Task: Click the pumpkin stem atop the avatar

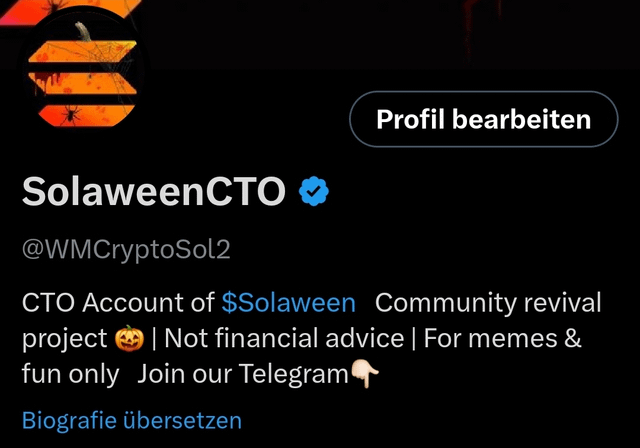Action: click(x=83, y=32)
